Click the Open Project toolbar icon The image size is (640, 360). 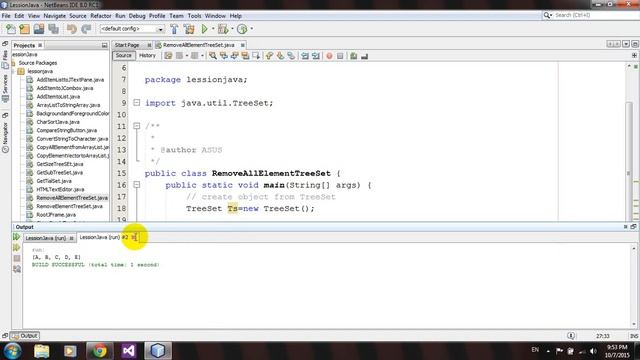[39, 29]
